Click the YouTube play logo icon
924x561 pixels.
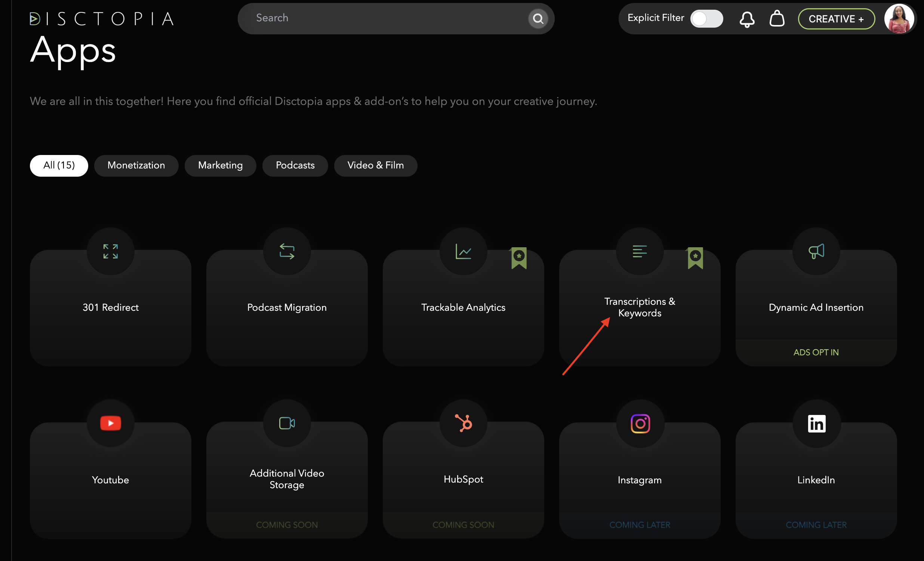[x=111, y=423]
